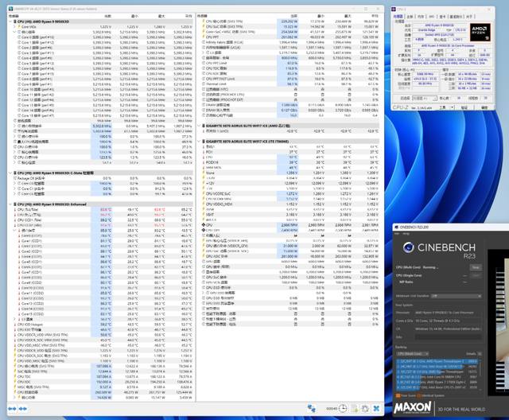
Task: Select ranking entry 1. 32C/64T AMD Ryzen Threadripper
Action: (437, 361)
